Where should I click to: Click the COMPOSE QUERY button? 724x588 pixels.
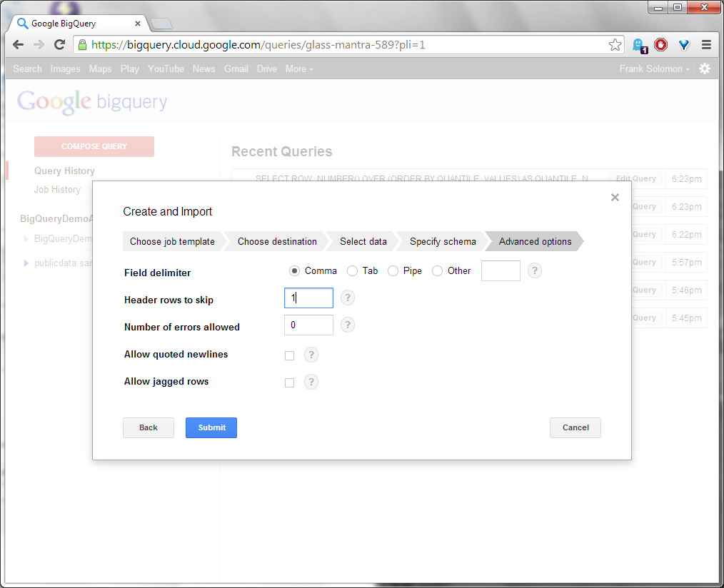94,146
